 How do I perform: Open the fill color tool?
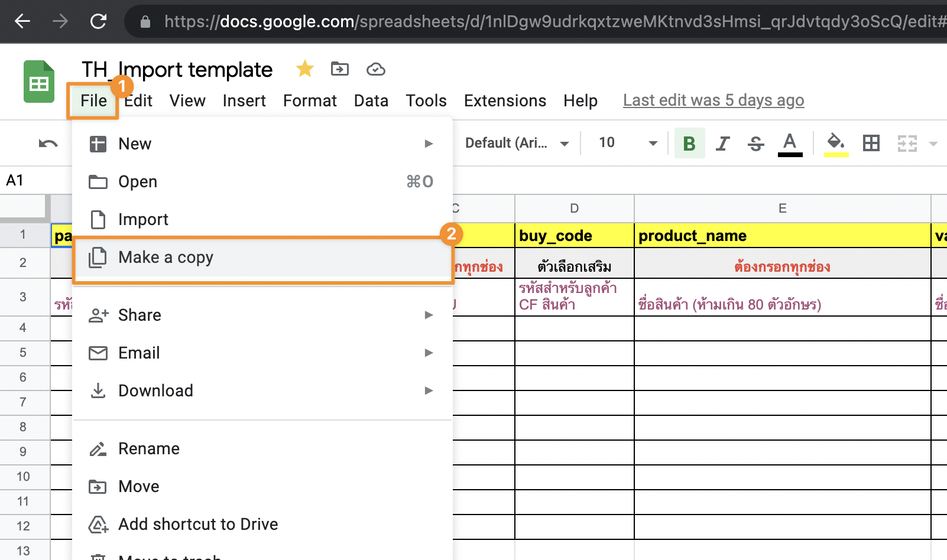835,142
